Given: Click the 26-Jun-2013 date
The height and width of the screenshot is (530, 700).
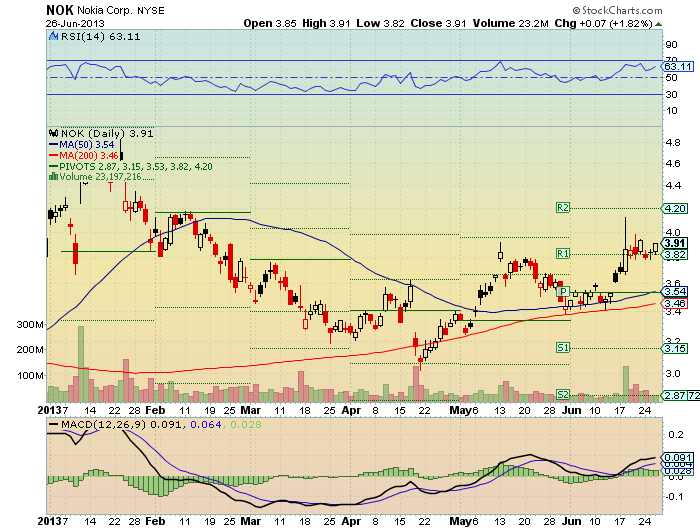Looking at the screenshot, I should [x=75, y=24].
